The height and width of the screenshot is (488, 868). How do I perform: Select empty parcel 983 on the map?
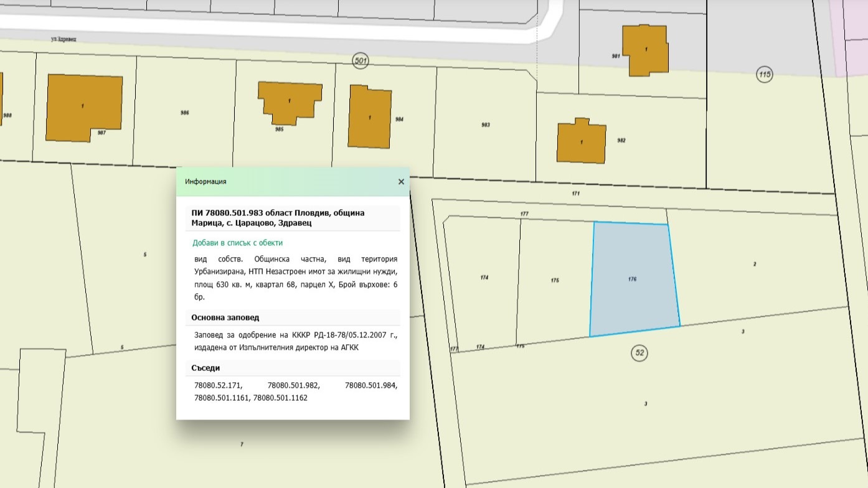486,125
